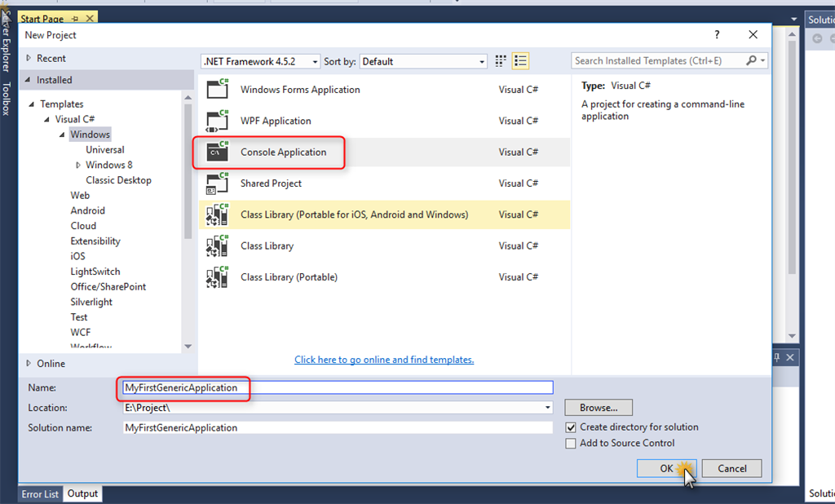The width and height of the screenshot is (835, 504).
Task: Switch to the Output tab
Action: (x=82, y=494)
